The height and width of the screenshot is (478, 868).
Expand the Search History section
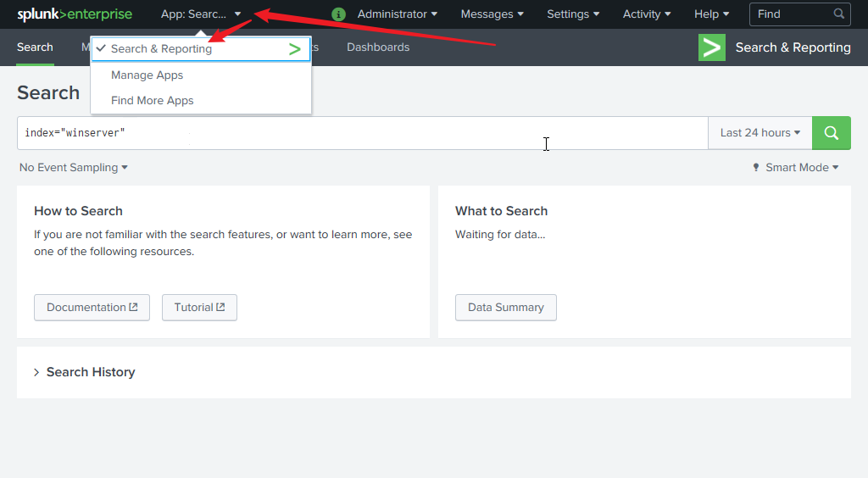85,372
